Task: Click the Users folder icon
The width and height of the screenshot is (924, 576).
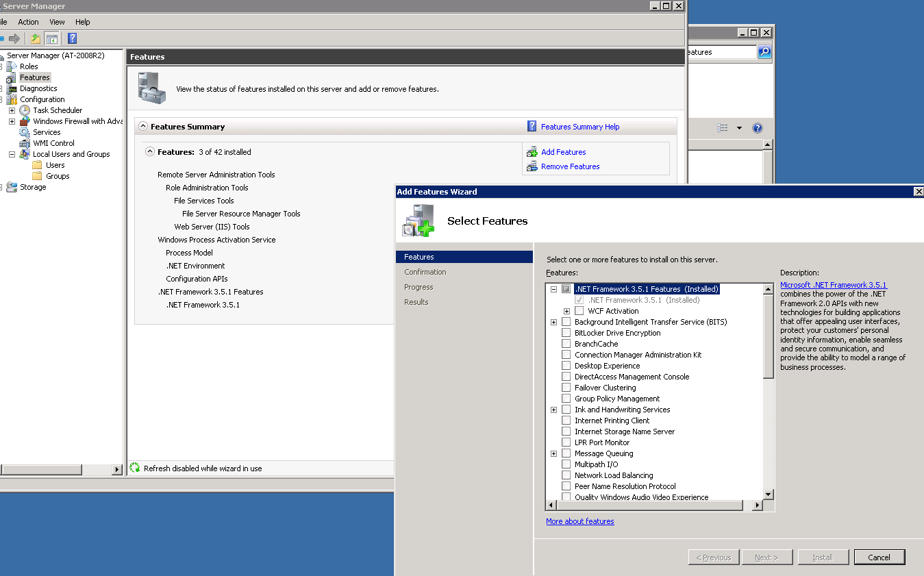Action: (x=38, y=165)
